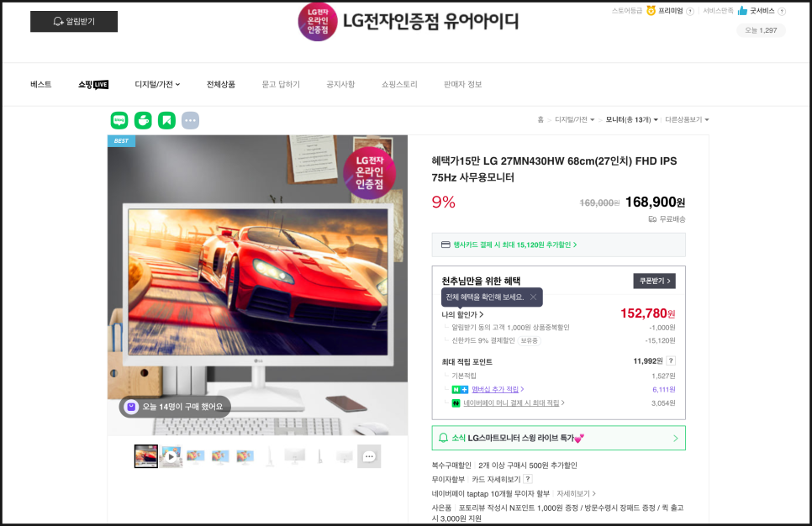Click the green Keep bookmark icon
The width and height of the screenshot is (812, 526).
[x=166, y=121]
